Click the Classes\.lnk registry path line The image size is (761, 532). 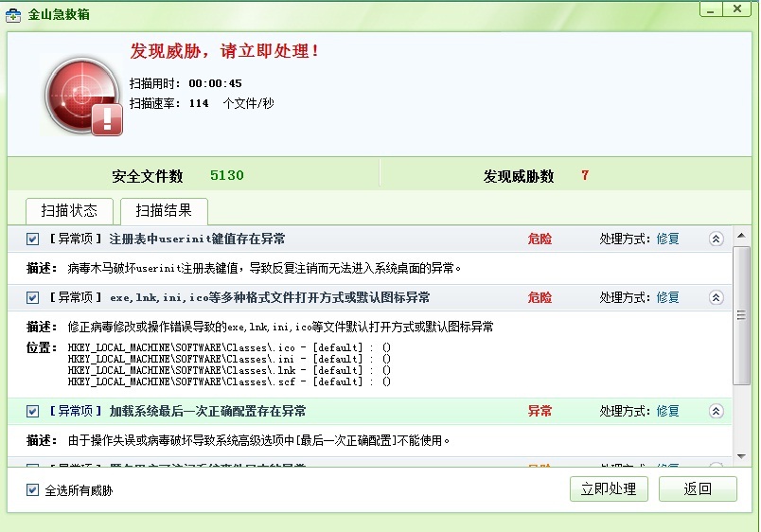coord(229,370)
